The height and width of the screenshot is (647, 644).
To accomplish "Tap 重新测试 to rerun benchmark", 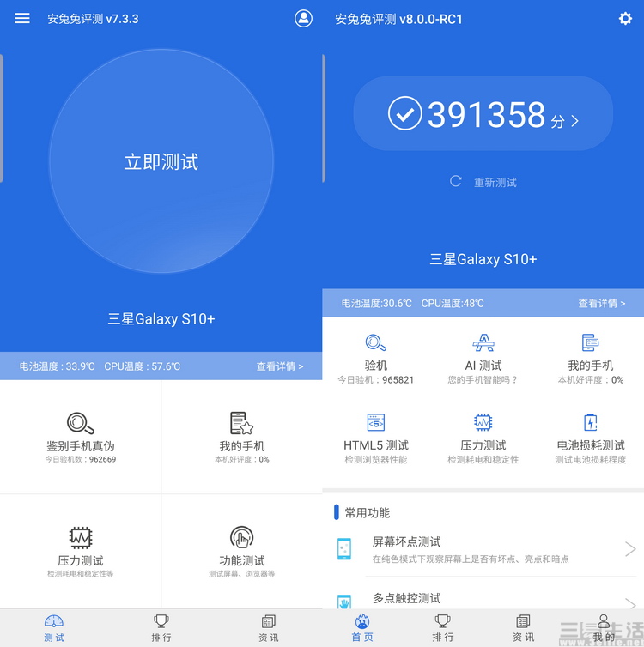I will tap(495, 183).
